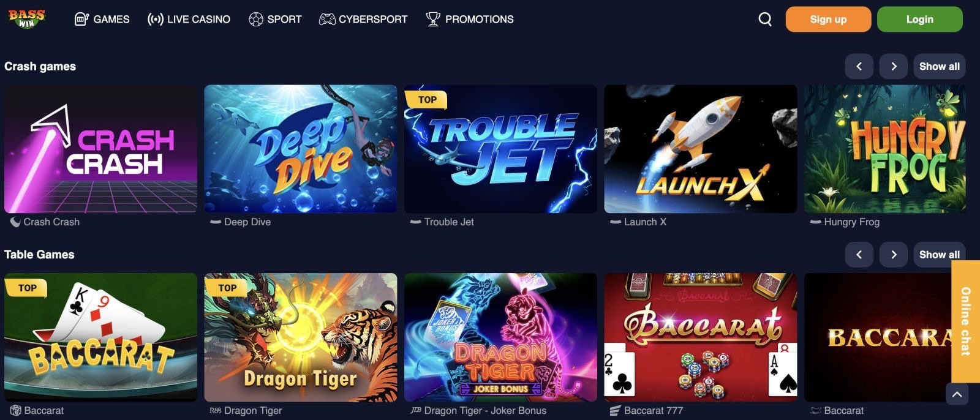Go to next Table Games slide
Screen dimensions: 980x420
894,254
